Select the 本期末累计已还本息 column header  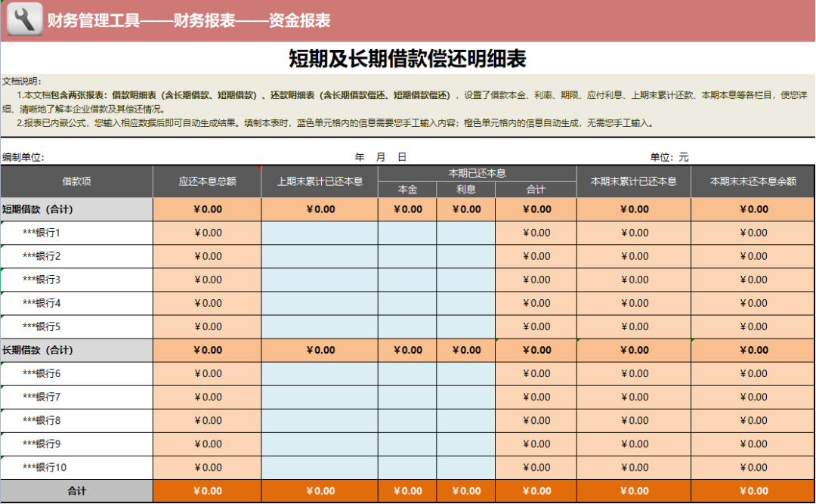click(633, 181)
